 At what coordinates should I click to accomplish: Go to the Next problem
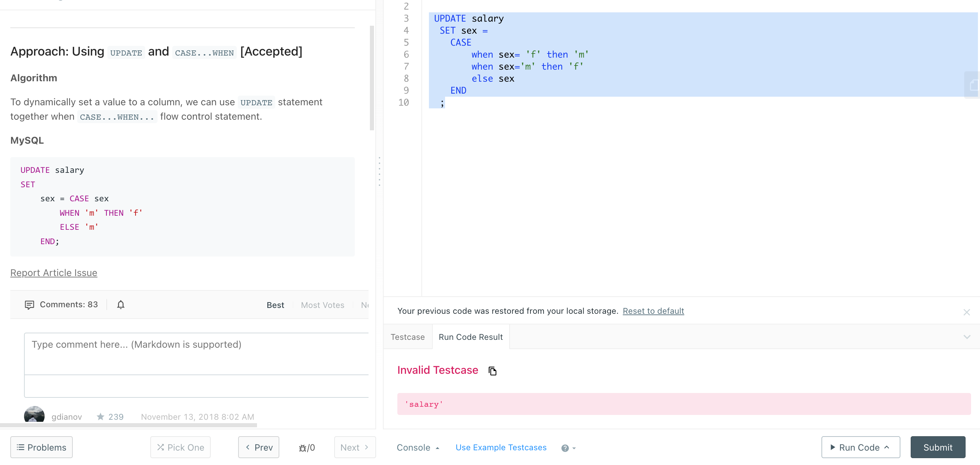pos(354,448)
